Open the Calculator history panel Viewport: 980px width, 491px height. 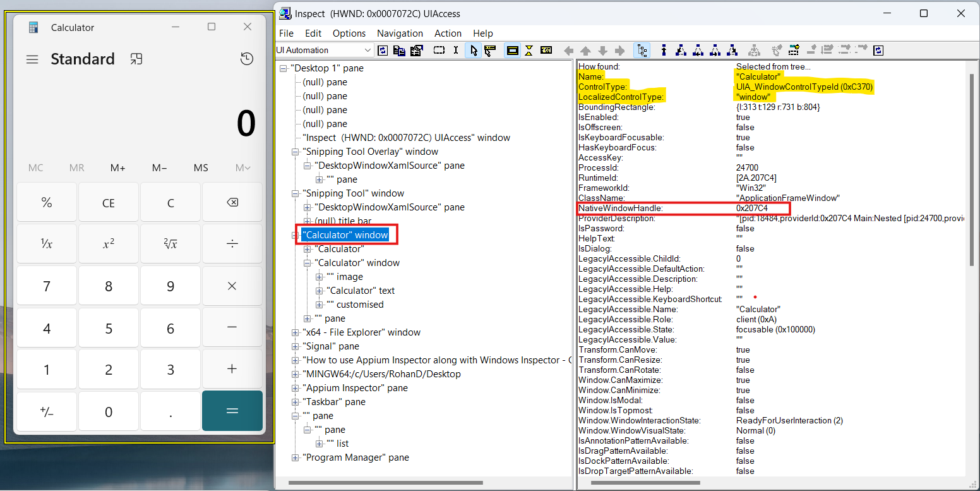pyautogui.click(x=247, y=59)
